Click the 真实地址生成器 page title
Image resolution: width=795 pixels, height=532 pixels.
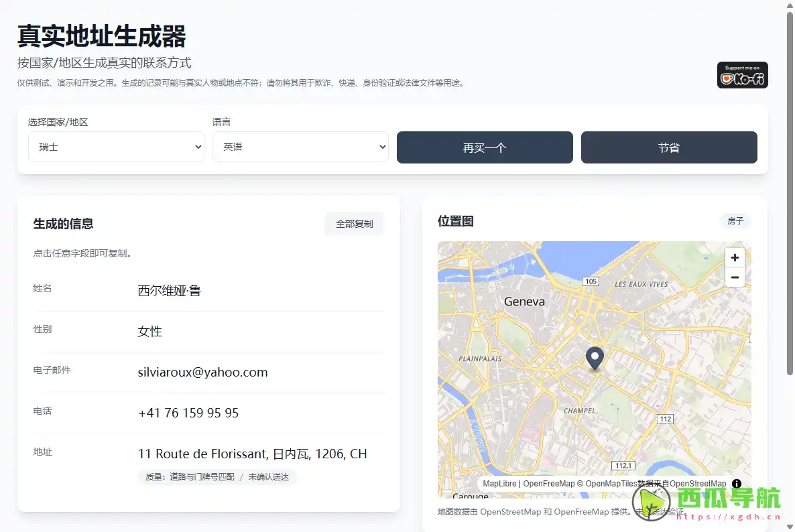pos(101,36)
